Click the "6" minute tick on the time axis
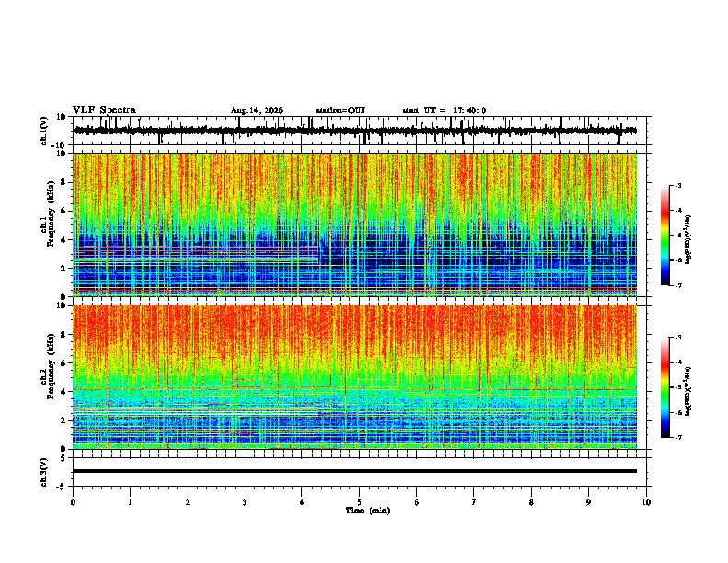This screenshot has width=728, height=563. 416,502
